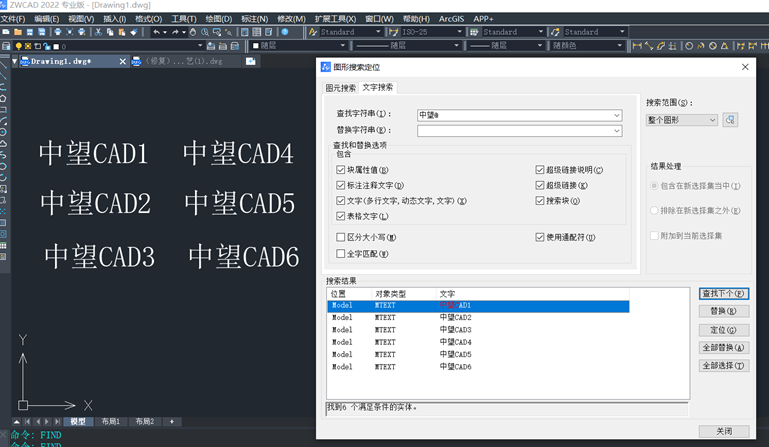
Task: Open the color control 随层 dropdown swatch
Action: coord(255,46)
